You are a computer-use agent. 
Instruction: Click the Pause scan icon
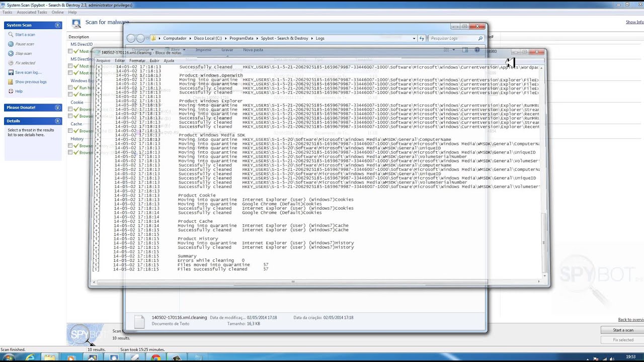point(11,44)
